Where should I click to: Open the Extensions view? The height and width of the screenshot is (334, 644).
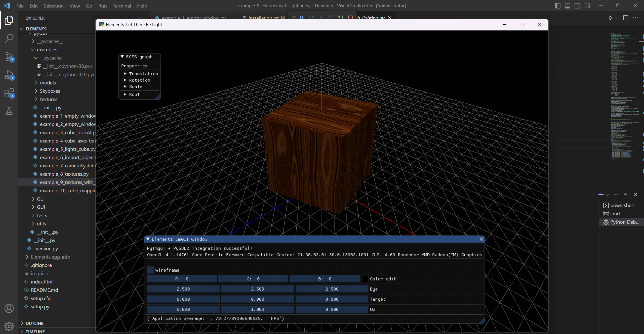9,93
